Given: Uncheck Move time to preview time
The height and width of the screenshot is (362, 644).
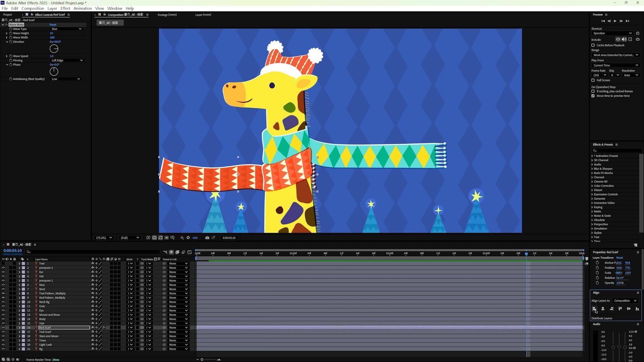Looking at the screenshot, I should (x=593, y=96).
